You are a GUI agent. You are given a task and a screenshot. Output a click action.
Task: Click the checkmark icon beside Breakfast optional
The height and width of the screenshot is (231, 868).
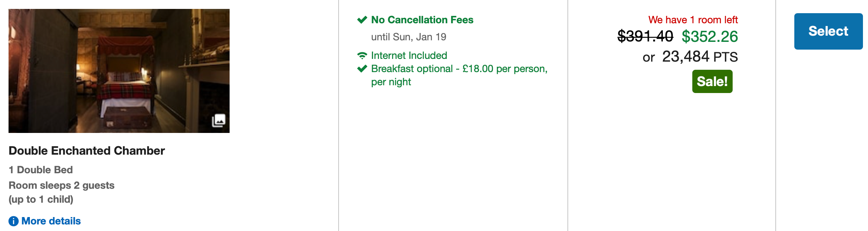point(362,69)
